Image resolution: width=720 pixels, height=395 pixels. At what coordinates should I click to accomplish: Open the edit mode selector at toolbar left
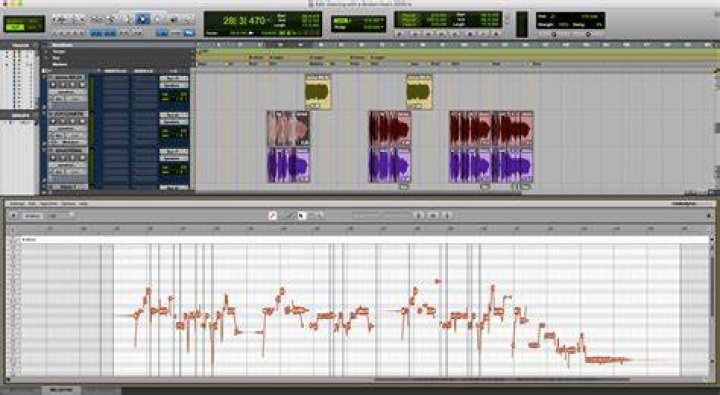click(x=24, y=24)
